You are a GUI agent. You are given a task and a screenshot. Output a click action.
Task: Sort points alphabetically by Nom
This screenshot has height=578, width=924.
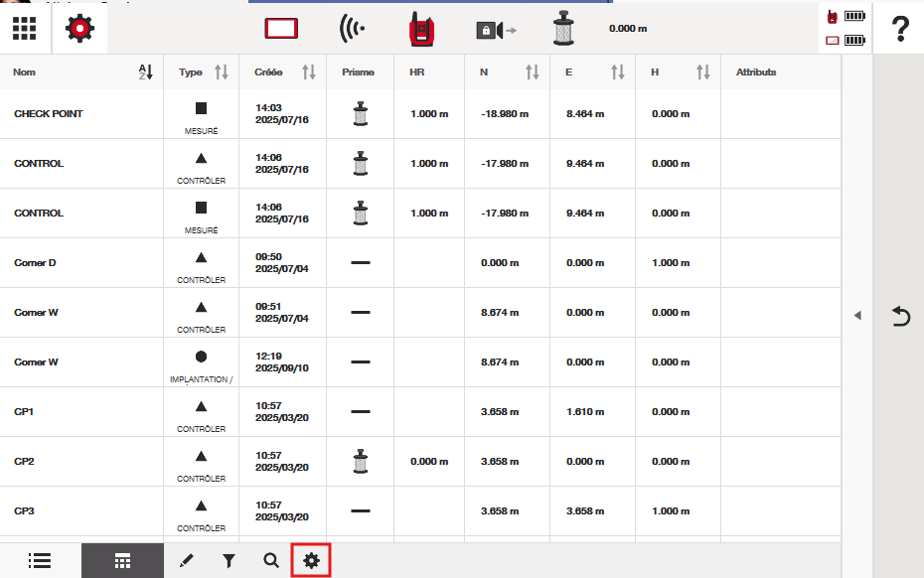tap(145, 72)
